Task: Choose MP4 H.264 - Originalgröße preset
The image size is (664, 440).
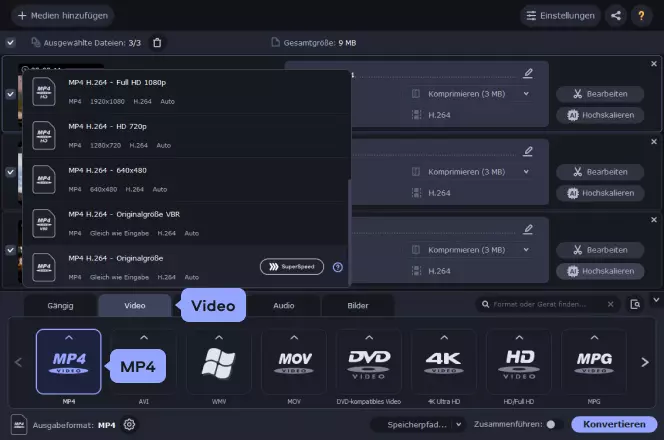Action: point(186,267)
